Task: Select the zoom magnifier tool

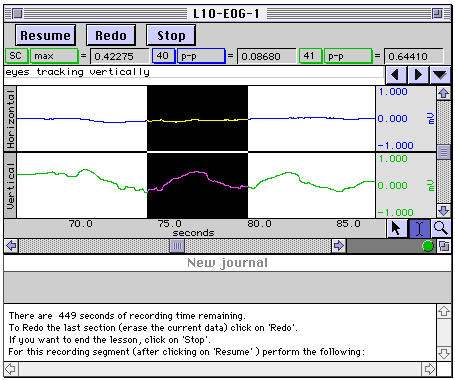Action: click(x=441, y=228)
